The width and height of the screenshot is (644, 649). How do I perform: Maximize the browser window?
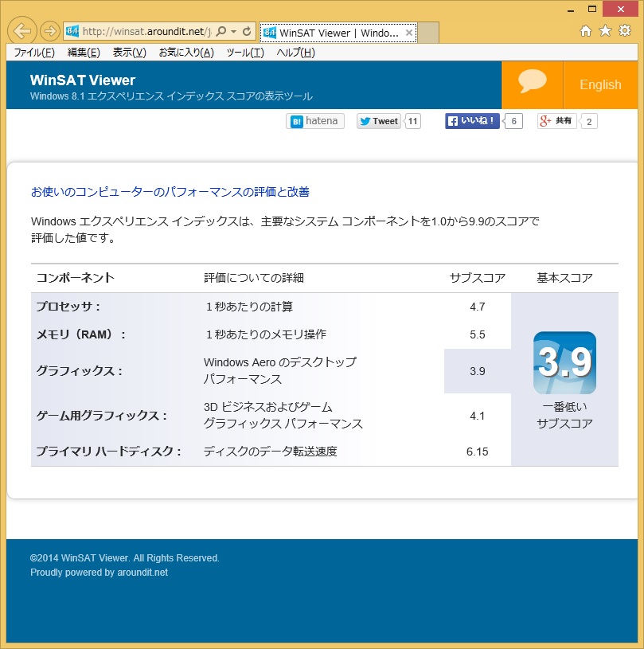(x=592, y=9)
